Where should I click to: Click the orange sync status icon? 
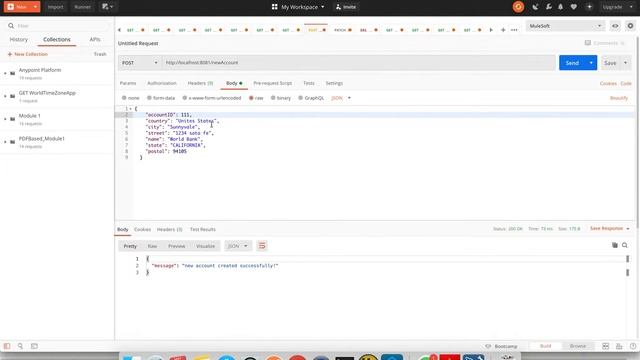coord(518,7)
